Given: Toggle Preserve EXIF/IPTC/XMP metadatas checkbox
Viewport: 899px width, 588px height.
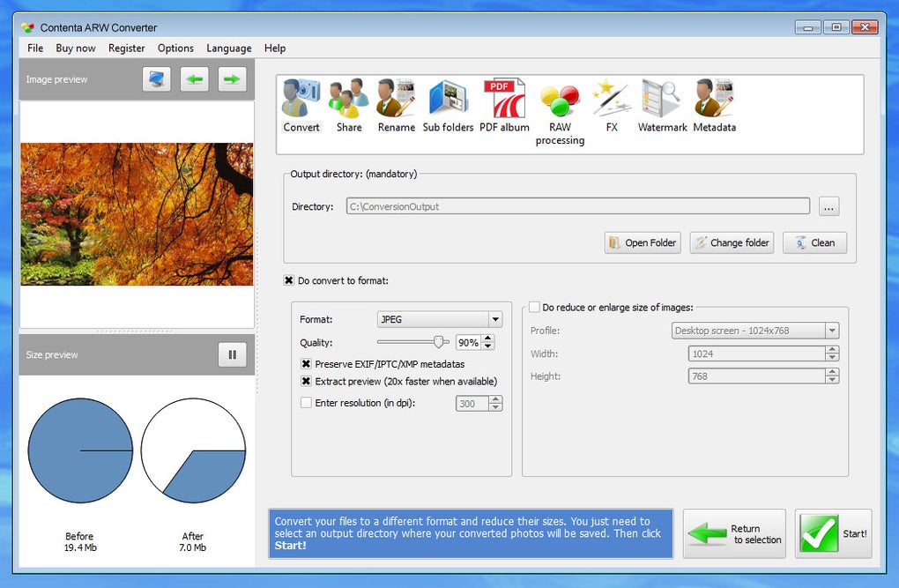Looking at the screenshot, I should tap(306, 364).
